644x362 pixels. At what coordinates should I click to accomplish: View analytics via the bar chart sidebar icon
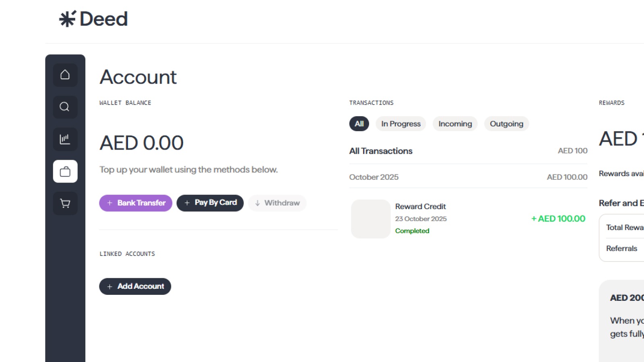coord(65,139)
